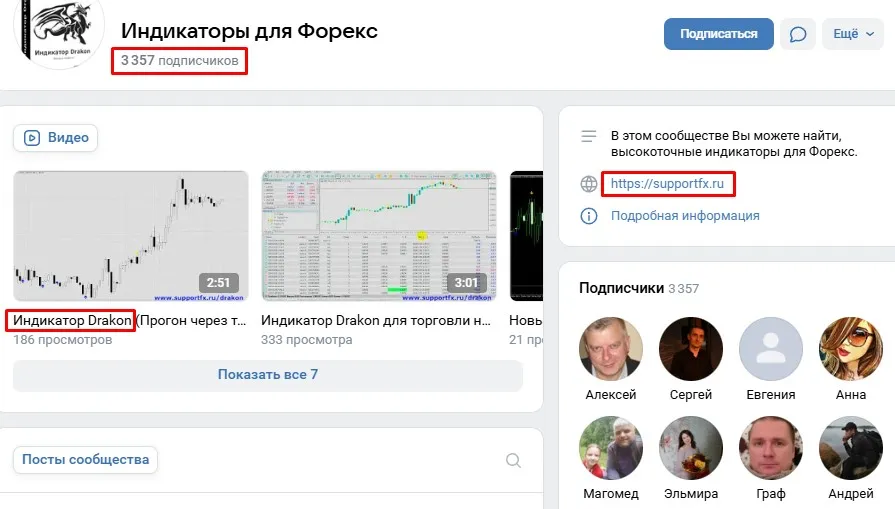Open Евгения's default avatar profile

tap(771, 349)
